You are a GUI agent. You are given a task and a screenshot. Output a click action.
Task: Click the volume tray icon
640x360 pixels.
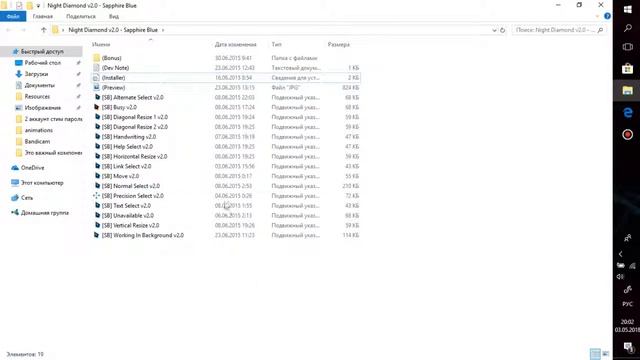[x=620, y=276]
